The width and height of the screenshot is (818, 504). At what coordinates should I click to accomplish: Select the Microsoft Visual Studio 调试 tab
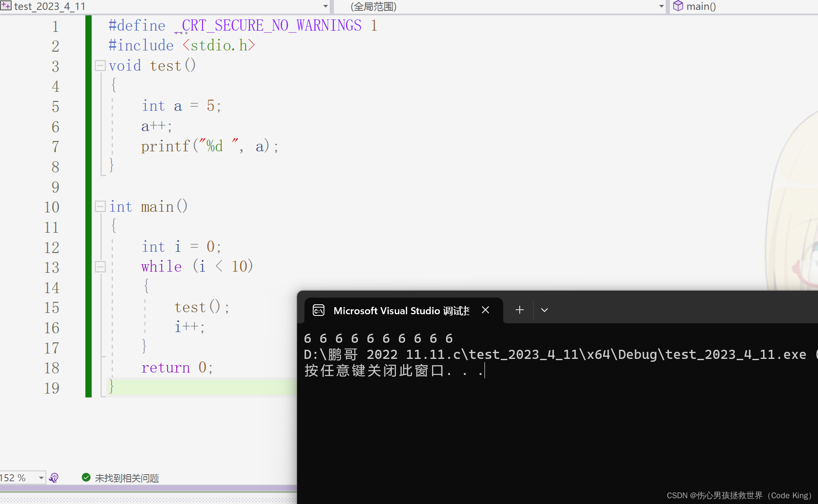[401, 311]
